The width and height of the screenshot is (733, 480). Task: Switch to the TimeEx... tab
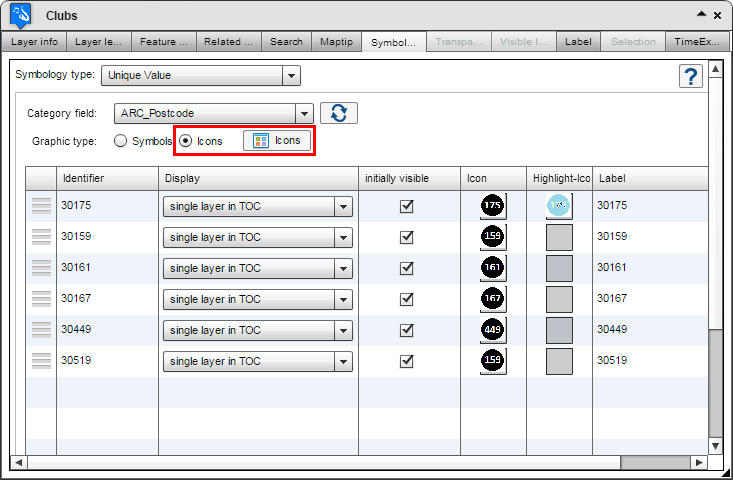click(697, 42)
